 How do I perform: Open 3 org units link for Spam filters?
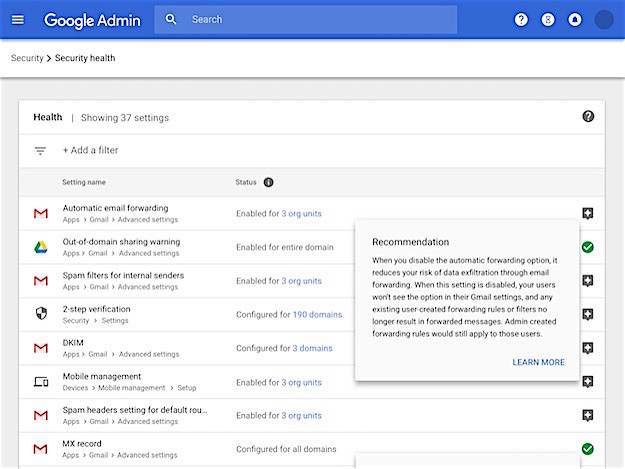coord(301,281)
